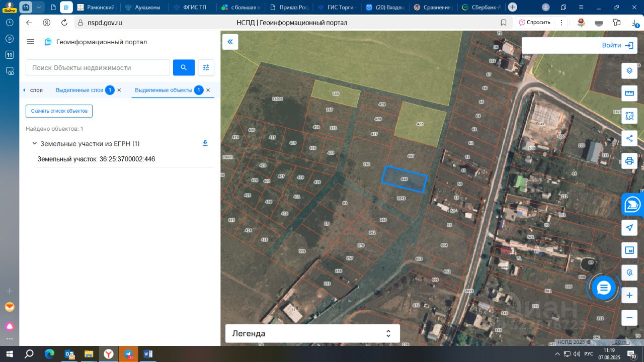Viewport: 644px width, 362px height.
Task: Click the blue search magnifier button
Action: (184, 67)
